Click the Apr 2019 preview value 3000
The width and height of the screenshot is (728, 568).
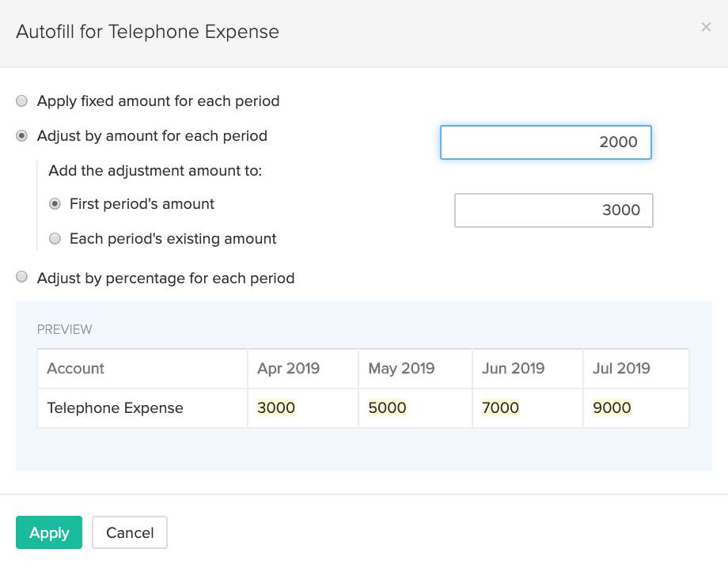pyautogui.click(x=276, y=408)
